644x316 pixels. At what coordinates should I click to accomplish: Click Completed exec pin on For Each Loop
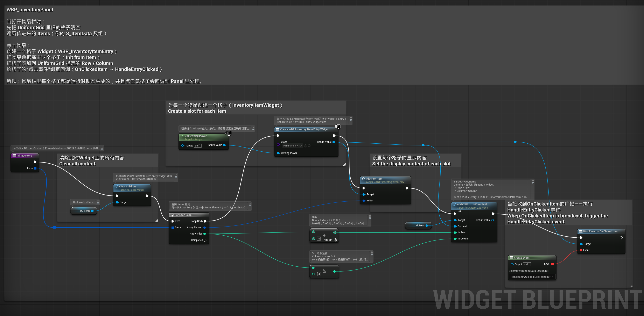coord(205,240)
